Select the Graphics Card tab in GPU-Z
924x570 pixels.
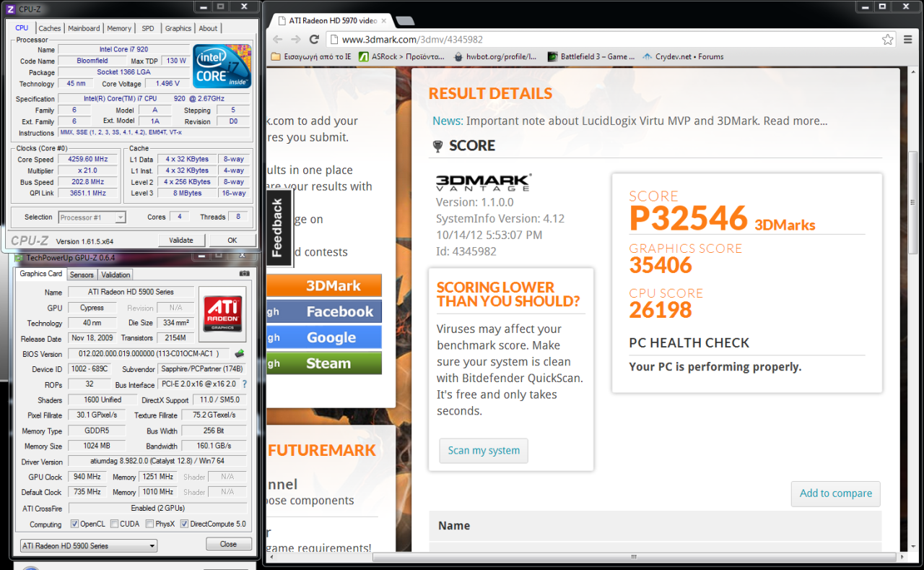[40, 274]
